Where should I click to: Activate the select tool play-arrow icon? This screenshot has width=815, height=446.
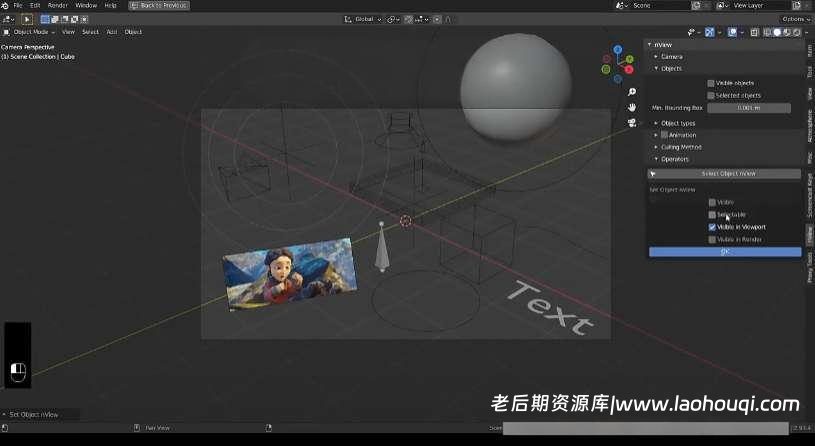(27, 19)
